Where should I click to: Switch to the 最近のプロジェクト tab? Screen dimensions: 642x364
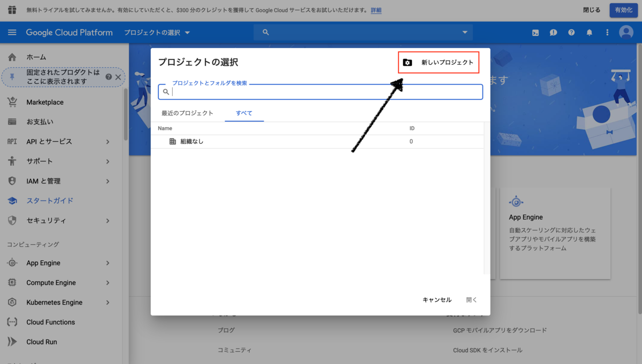[x=187, y=113]
